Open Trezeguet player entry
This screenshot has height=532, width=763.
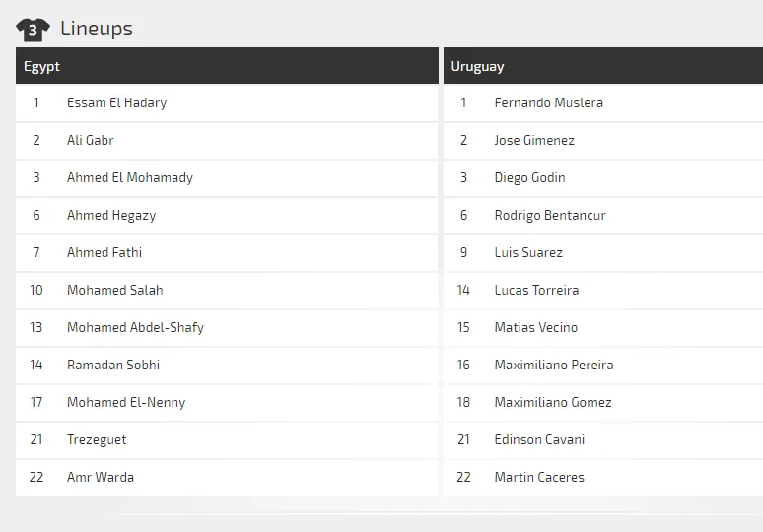(97, 440)
